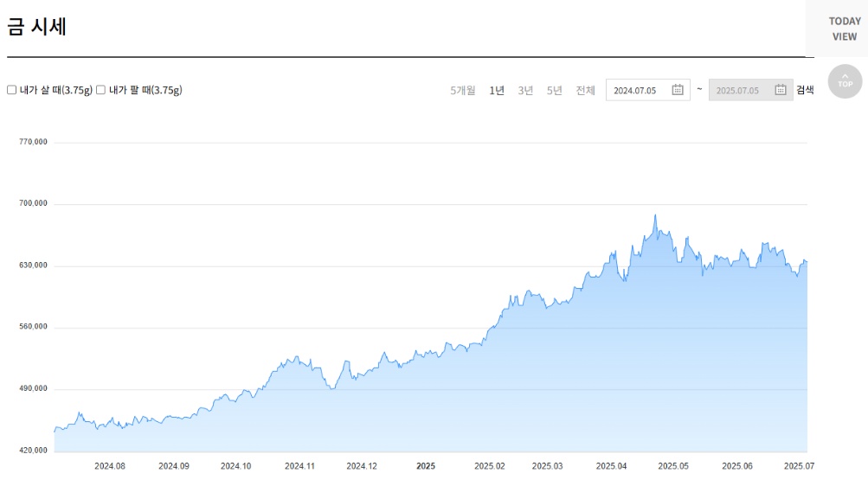Open calendar icon for end date 2025.07.05

[780, 90]
